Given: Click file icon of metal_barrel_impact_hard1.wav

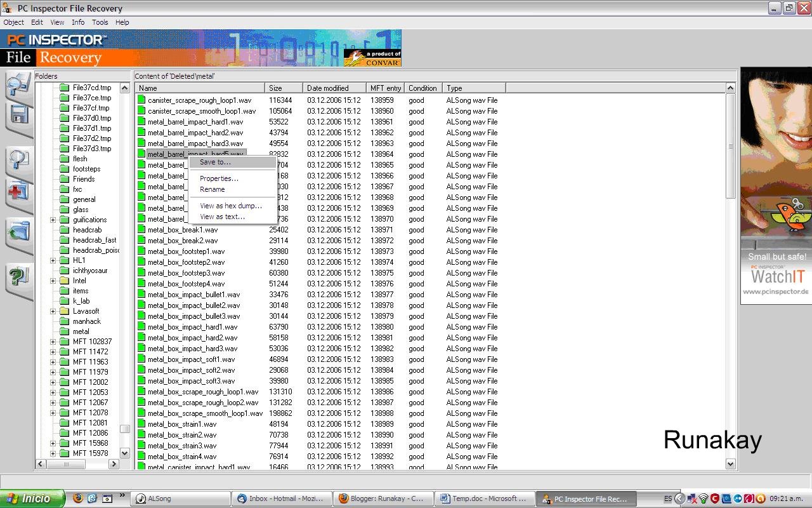Looking at the screenshot, I should [142, 122].
